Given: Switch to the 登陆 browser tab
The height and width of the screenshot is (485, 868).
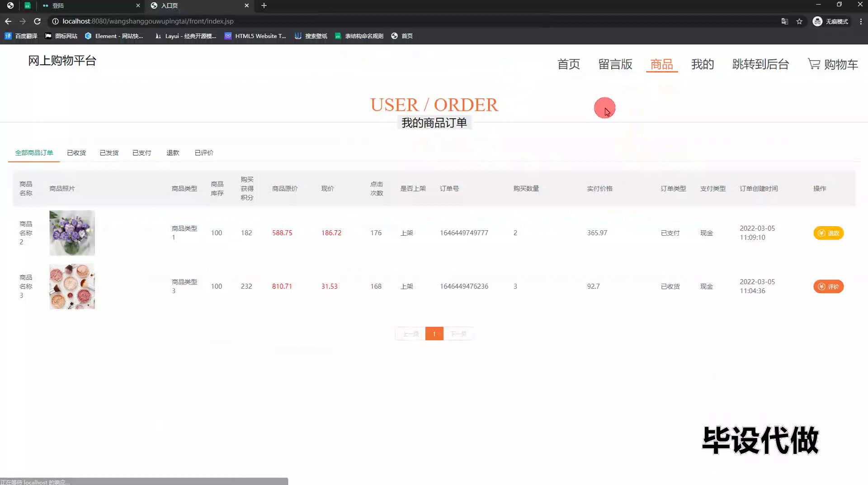Looking at the screenshot, I should click(x=90, y=5).
